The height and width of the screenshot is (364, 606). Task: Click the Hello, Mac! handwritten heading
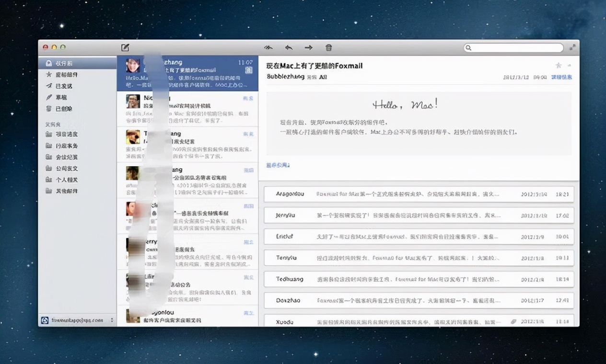click(405, 104)
